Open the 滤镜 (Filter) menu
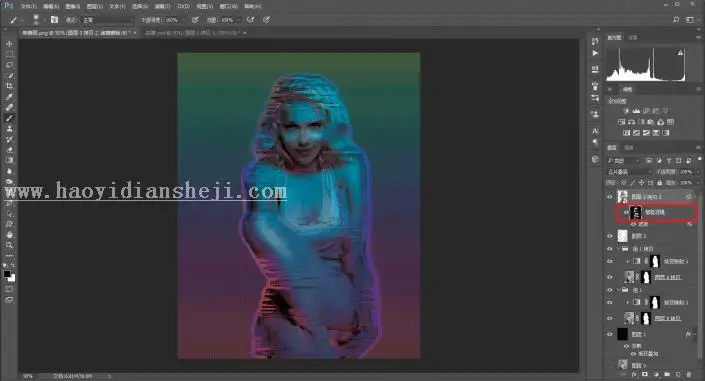The width and height of the screenshot is (705, 381). coord(162,6)
